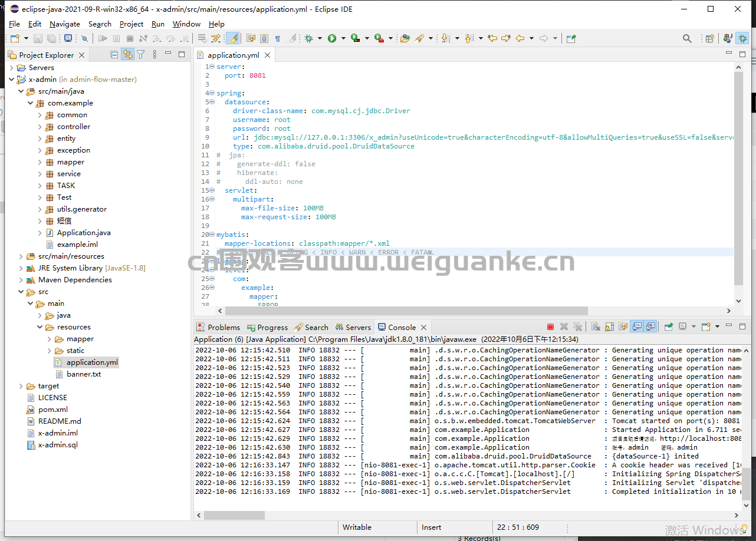The image size is (756, 541).
Task: Select banner.txt under resources
Action: (x=83, y=374)
